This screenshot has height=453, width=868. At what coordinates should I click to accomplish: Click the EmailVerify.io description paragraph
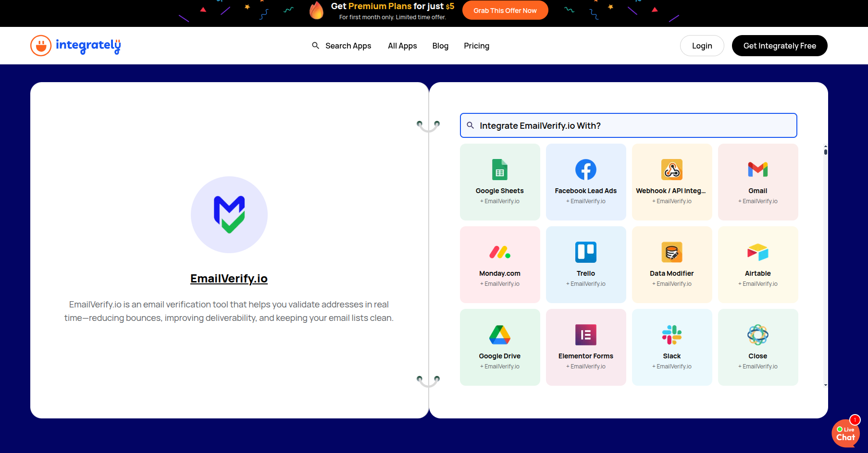click(x=229, y=311)
